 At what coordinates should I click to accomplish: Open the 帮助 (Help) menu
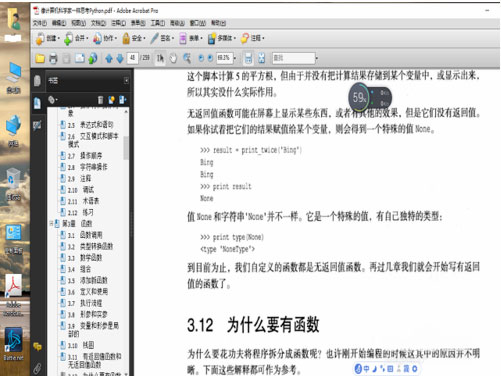(x=218, y=23)
